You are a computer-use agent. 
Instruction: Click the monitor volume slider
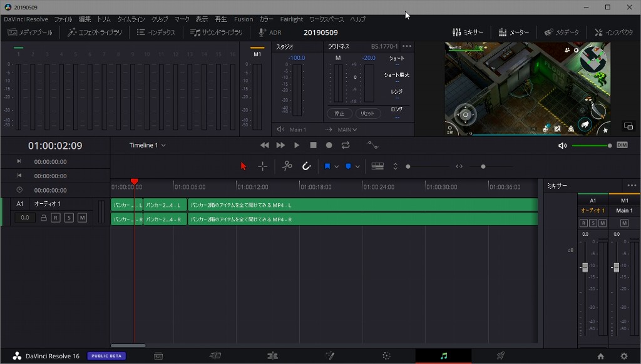tap(592, 146)
